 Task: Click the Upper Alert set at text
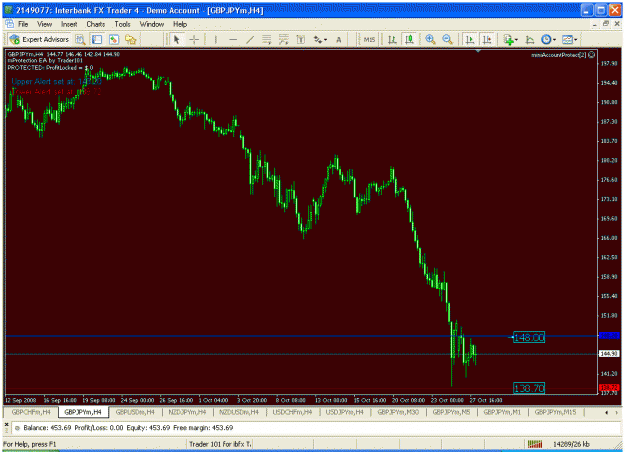click(x=56, y=81)
